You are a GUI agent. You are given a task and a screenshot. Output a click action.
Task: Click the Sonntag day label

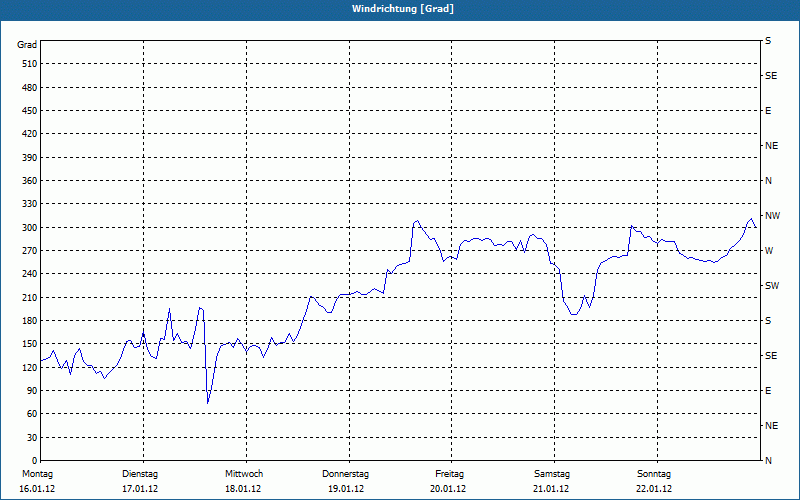[x=654, y=474]
